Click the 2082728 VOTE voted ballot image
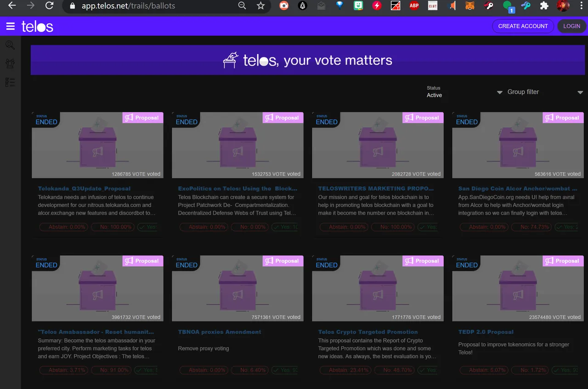The height and width of the screenshot is (389, 588). click(378, 145)
